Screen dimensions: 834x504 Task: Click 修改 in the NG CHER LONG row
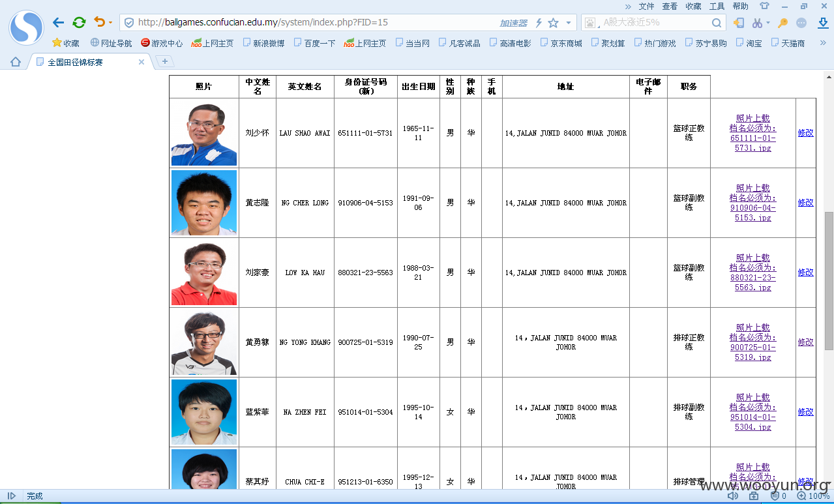(806, 203)
